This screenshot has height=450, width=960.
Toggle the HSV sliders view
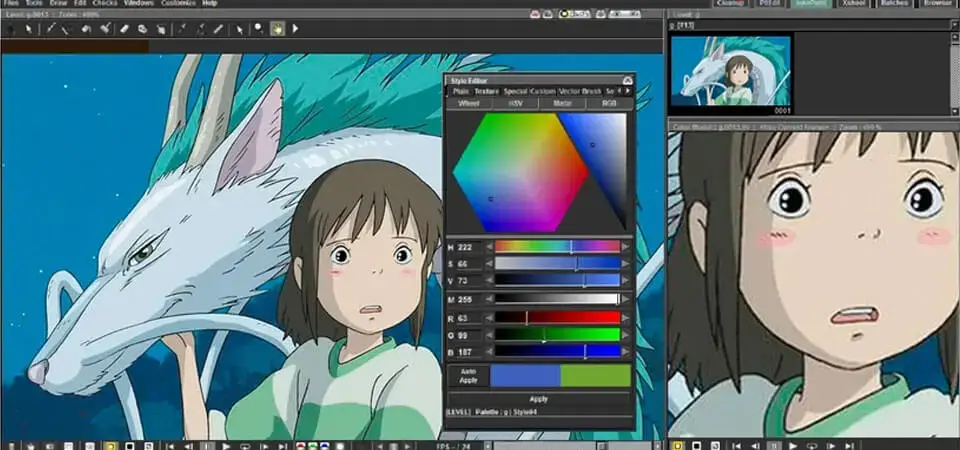pos(516,103)
